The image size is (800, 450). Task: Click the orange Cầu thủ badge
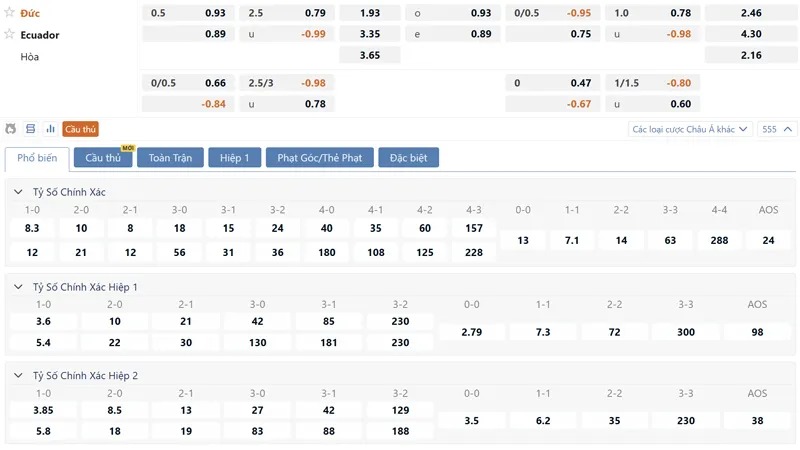point(80,129)
